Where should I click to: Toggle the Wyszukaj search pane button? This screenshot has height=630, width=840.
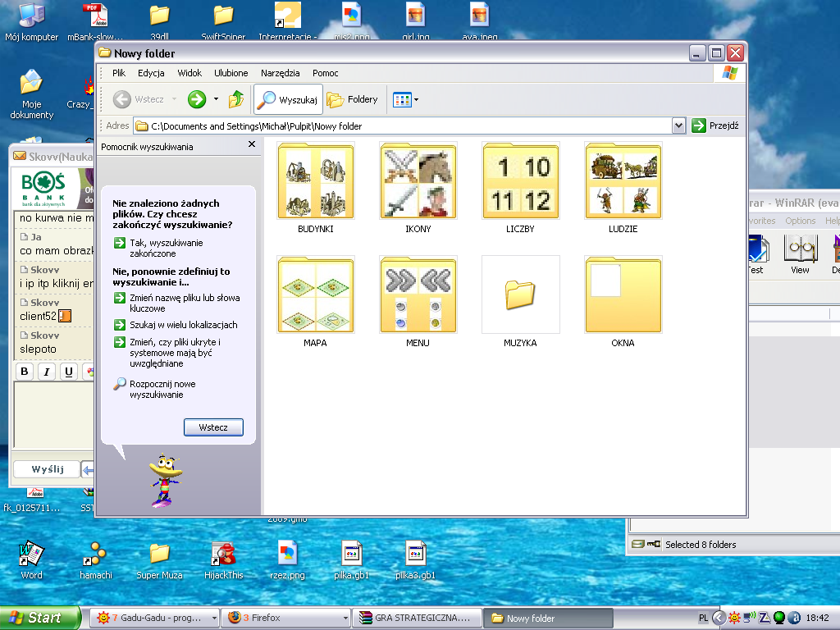point(288,99)
